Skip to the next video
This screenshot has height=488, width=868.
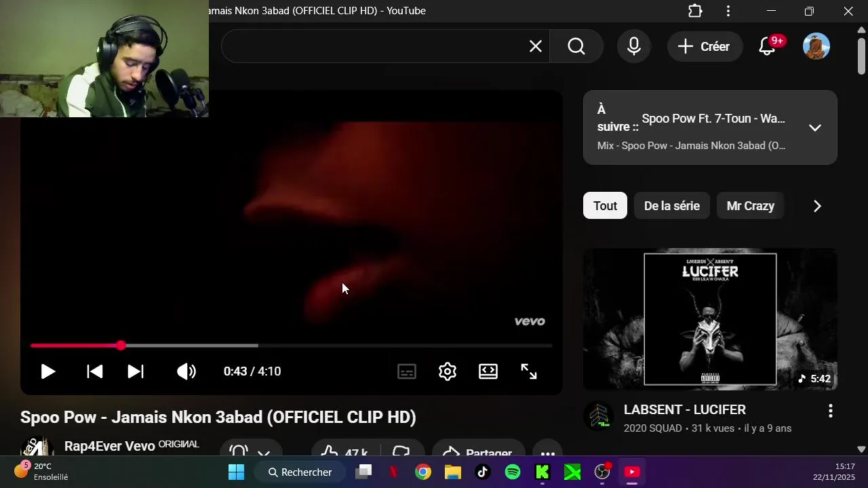(136, 371)
